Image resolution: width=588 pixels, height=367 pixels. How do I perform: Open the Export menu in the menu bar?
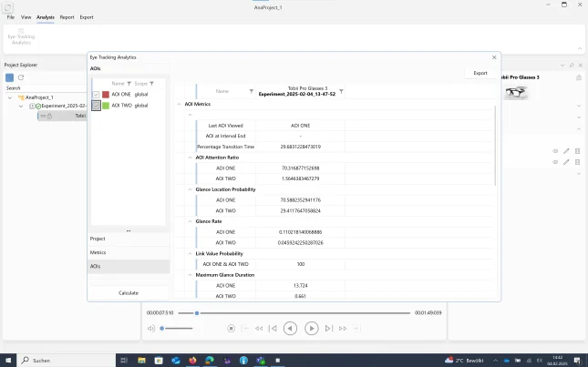87,17
